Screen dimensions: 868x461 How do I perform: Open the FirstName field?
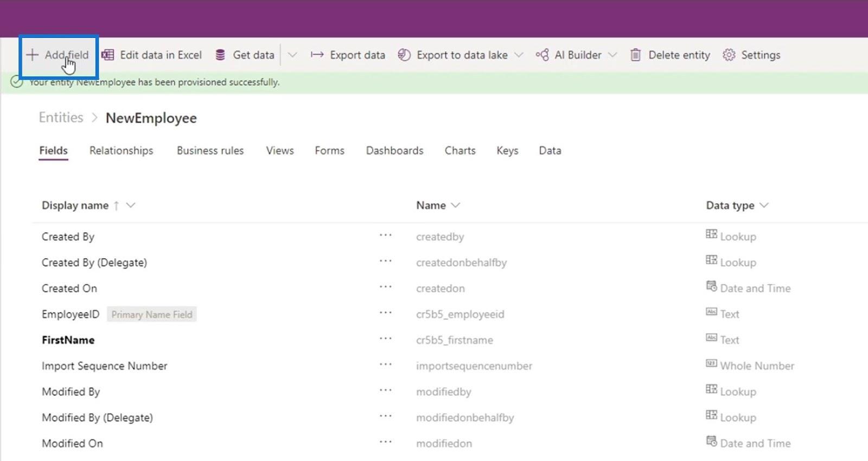point(68,340)
